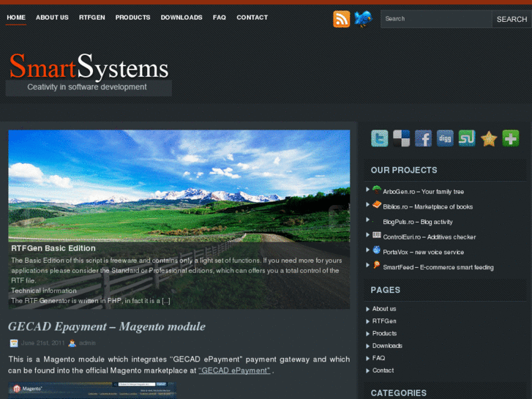Click the SmartFeed orange icon

[377, 265]
